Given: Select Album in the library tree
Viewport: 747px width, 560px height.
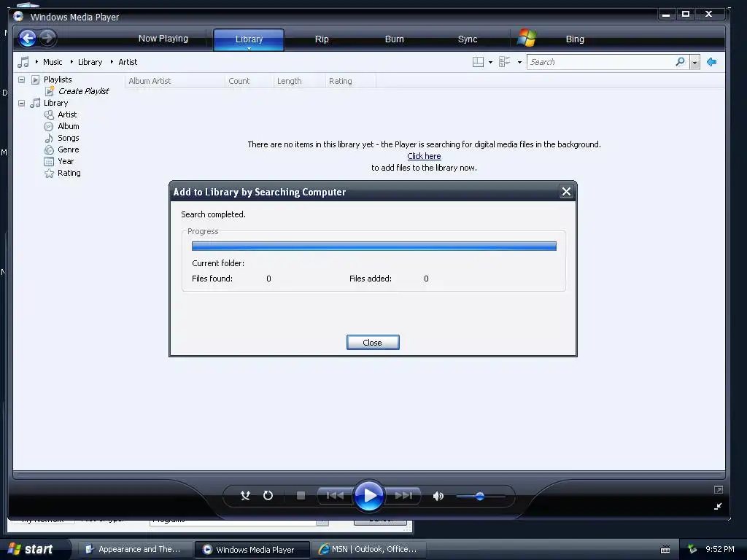Looking at the screenshot, I should click(x=69, y=126).
